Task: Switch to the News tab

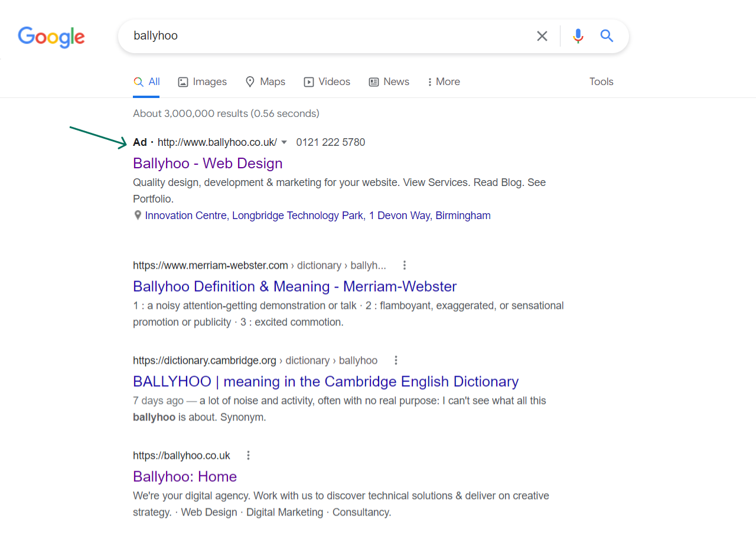Action: pyautogui.click(x=389, y=81)
